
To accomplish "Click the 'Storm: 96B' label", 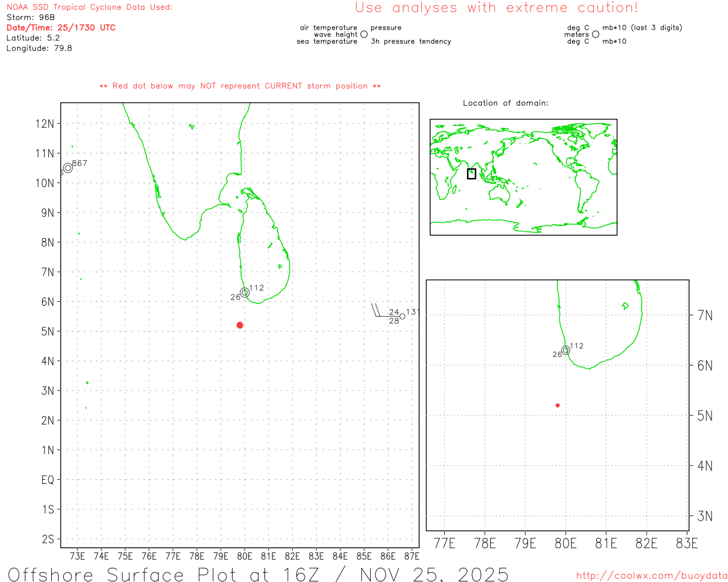I will coord(31,17).
